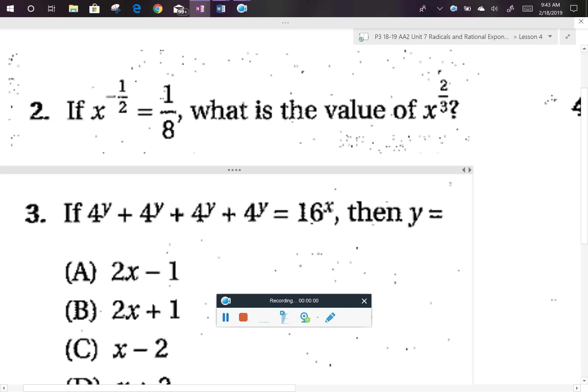Image resolution: width=588 pixels, height=392 pixels.
Task: Click the left arrow of the horizontal scrollbar
Action: (x=3, y=388)
